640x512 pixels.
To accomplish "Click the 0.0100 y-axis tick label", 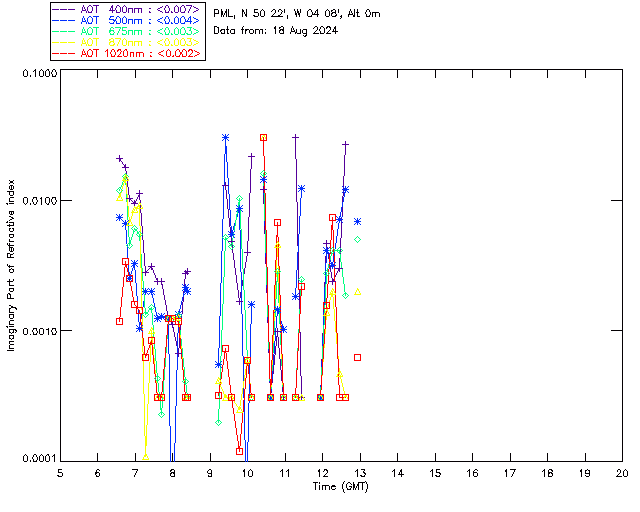I will pyautogui.click(x=37, y=202).
